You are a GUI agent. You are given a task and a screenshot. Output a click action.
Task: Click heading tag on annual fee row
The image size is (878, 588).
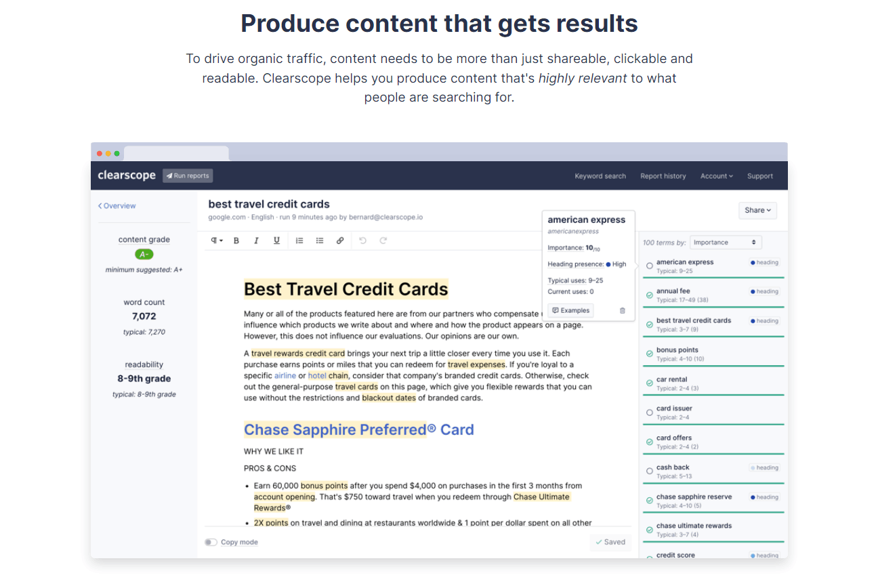click(x=764, y=291)
